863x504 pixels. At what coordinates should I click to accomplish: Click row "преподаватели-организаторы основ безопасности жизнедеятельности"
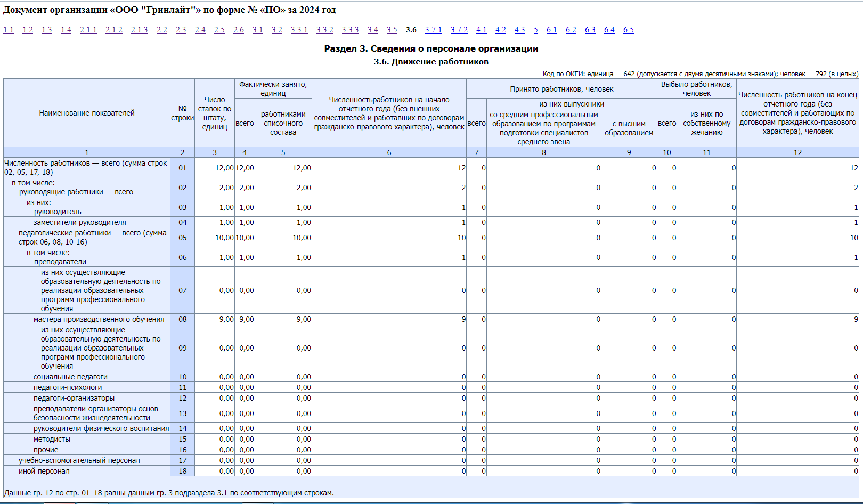point(431,413)
